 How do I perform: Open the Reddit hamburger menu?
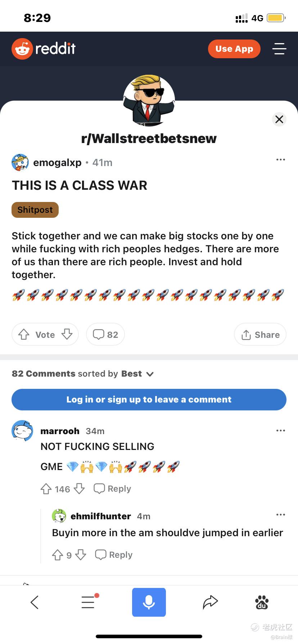279,49
